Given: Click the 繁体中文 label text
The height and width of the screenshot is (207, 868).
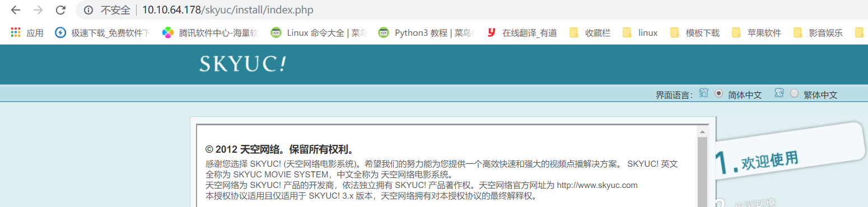Looking at the screenshot, I should (820, 95).
